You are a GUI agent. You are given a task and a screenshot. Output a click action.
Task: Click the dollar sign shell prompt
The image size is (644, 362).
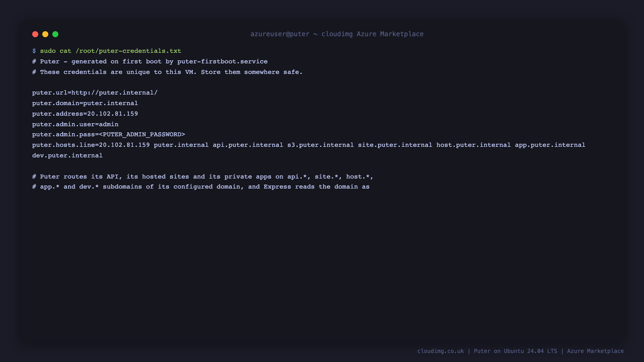pyautogui.click(x=34, y=51)
